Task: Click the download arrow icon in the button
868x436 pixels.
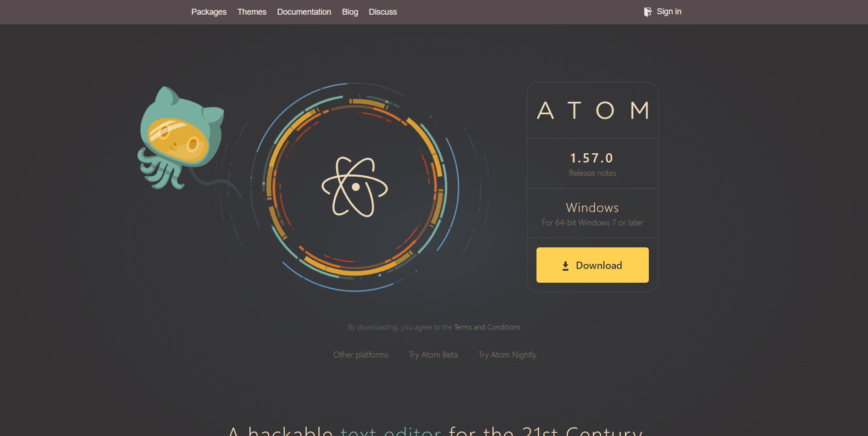Action: pos(565,266)
